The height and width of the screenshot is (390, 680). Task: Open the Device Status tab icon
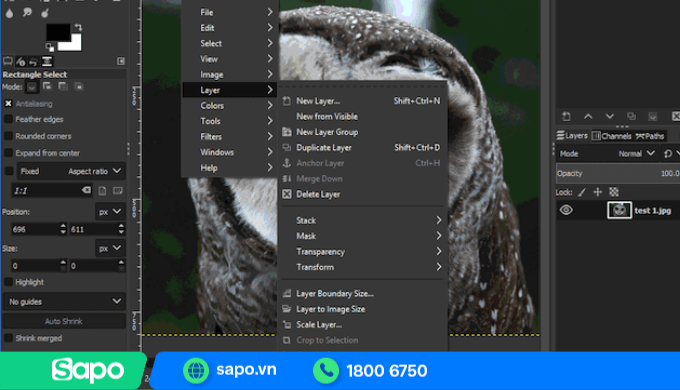point(20,61)
